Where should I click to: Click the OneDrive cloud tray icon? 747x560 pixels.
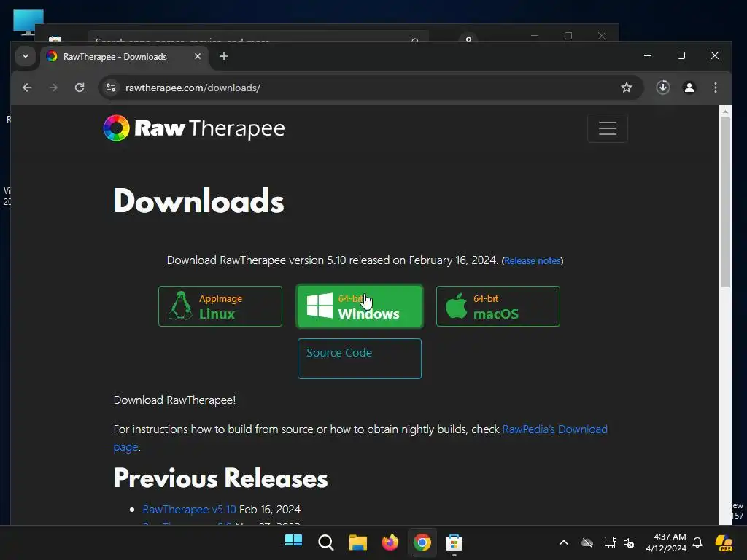(587, 542)
